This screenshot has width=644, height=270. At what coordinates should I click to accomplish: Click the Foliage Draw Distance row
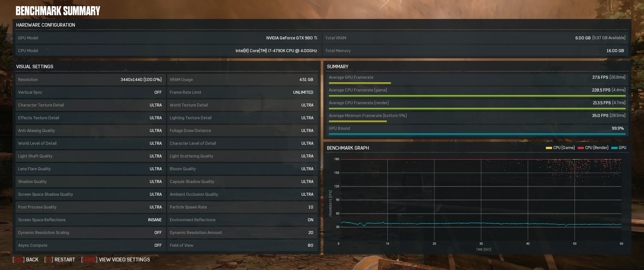pos(242,130)
